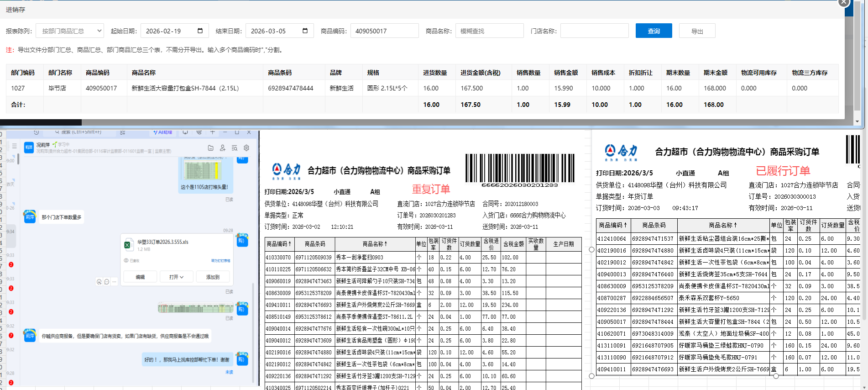
Task: Click the Excel file icon of 华塑33订单
Action: (x=127, y=245)
